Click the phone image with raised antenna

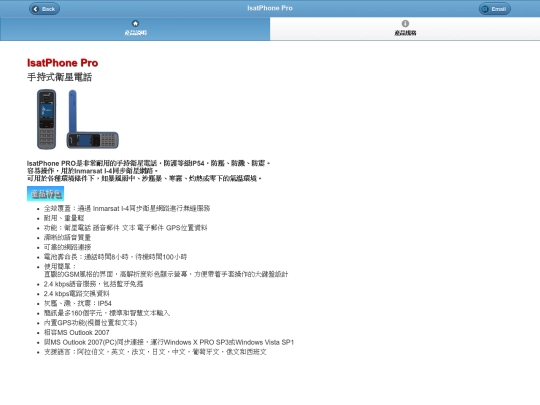(x=92, y=119)
